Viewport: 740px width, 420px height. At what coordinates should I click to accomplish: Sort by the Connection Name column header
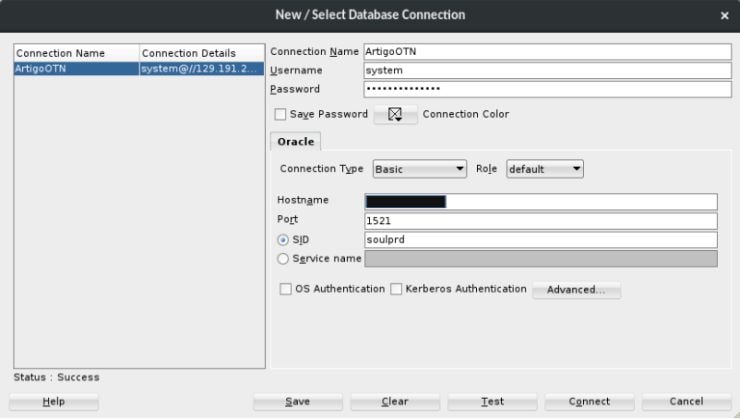tap(77, 53)
